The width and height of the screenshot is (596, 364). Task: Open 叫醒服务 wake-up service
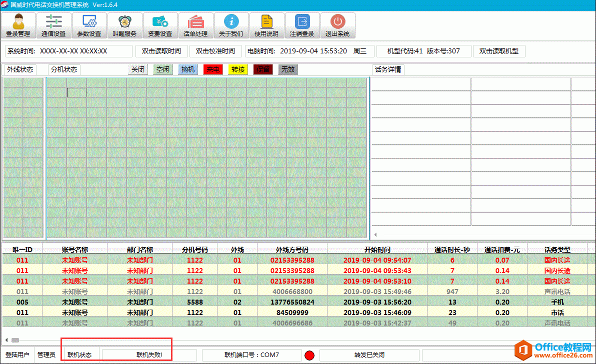124,25
